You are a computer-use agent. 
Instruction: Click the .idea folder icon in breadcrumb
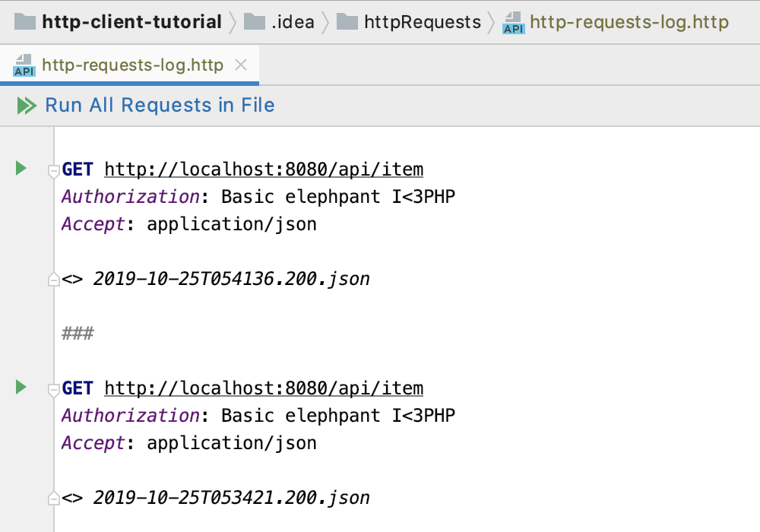pos(254,22)
